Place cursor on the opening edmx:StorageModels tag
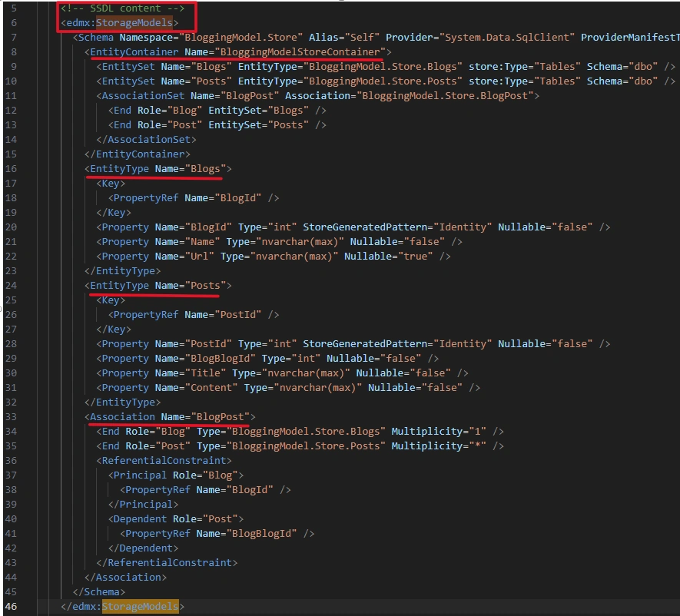 tap(120, 22)
